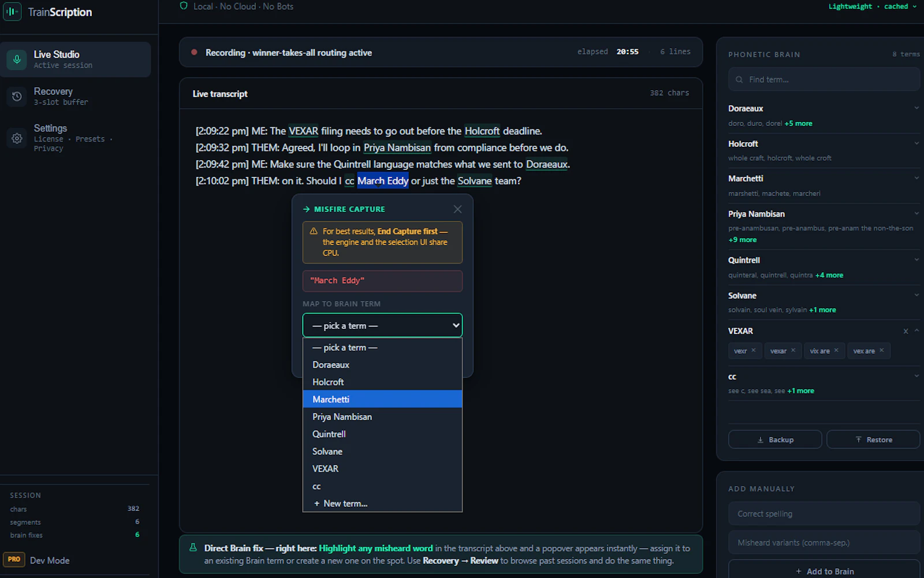
Task: Click the Restore button
Action: coord(873,439)
